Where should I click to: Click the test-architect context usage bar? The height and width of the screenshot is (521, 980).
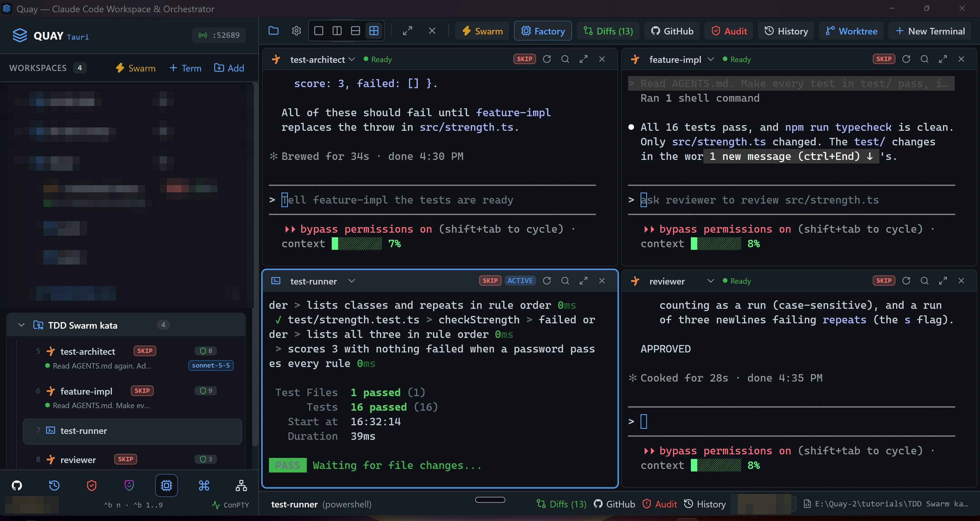click(x=357, y=243)
